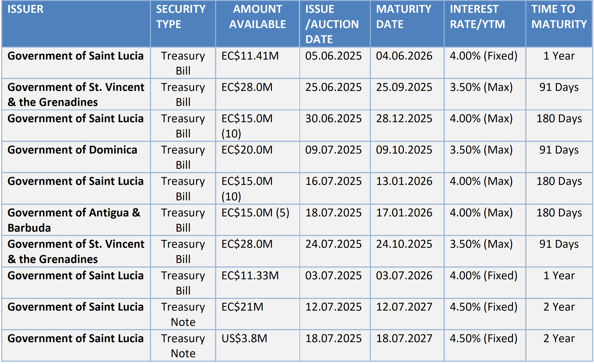Click the EC$15.0M (5) amount cell

click(x=257, y=220)
